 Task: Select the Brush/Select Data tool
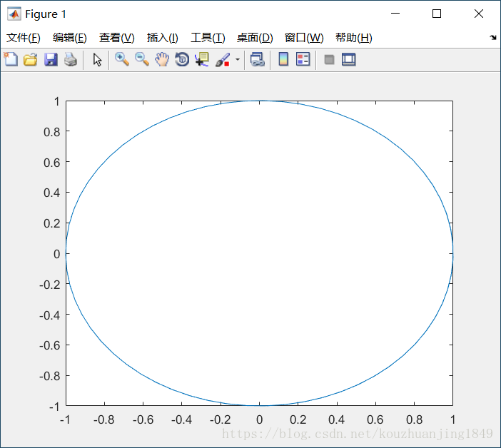223,59
